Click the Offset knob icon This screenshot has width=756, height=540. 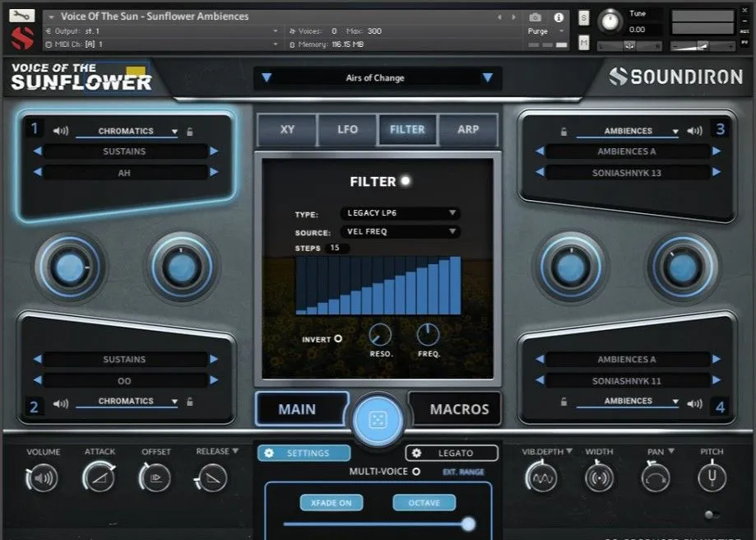click(x=155, y=477)
